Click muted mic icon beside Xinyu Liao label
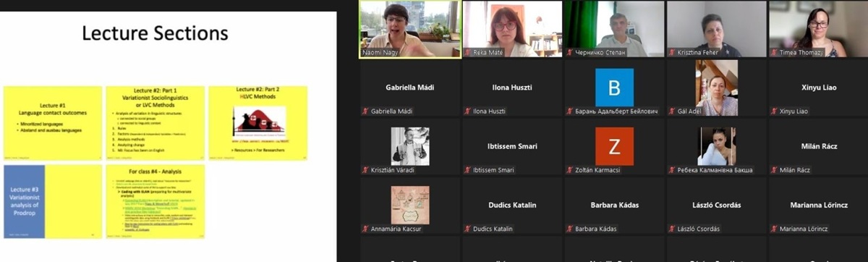 tap(774, 111)
